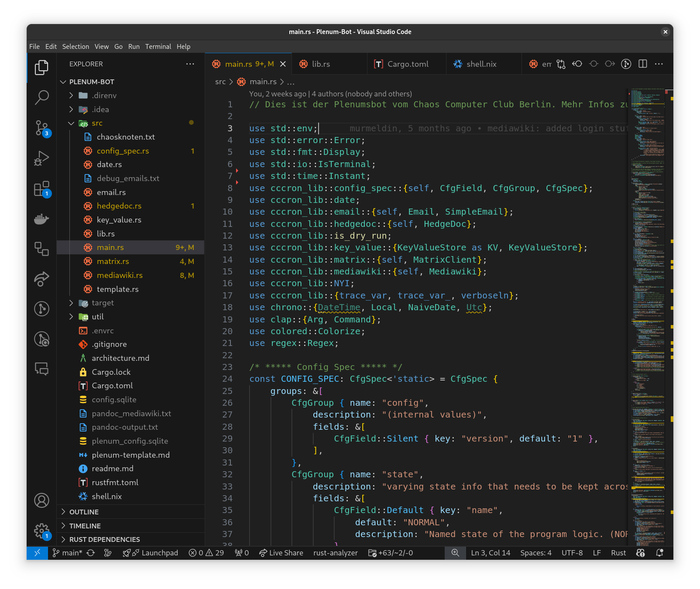Expand the target folder
This screenshot has width=700, height=589.
103,303
